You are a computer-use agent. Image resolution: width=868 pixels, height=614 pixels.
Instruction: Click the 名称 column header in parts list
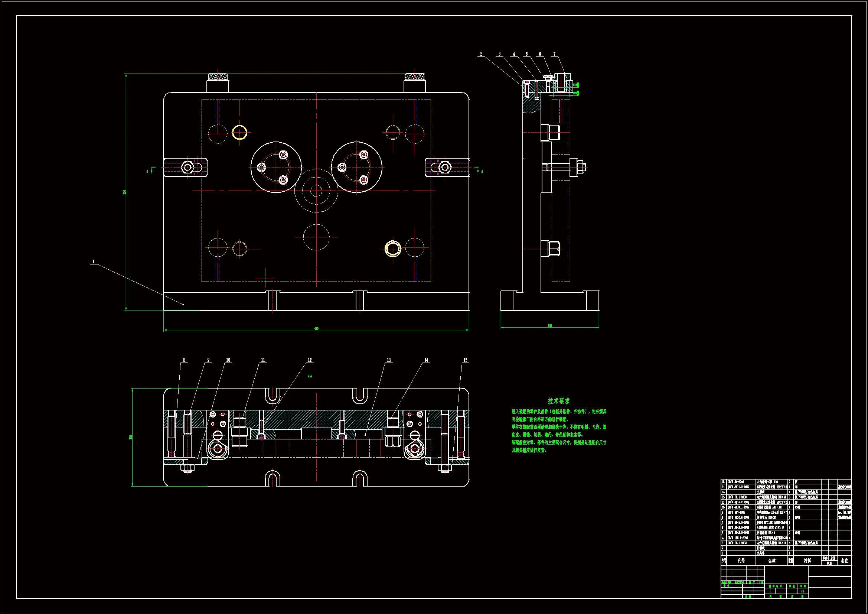(x=771, y=561)
